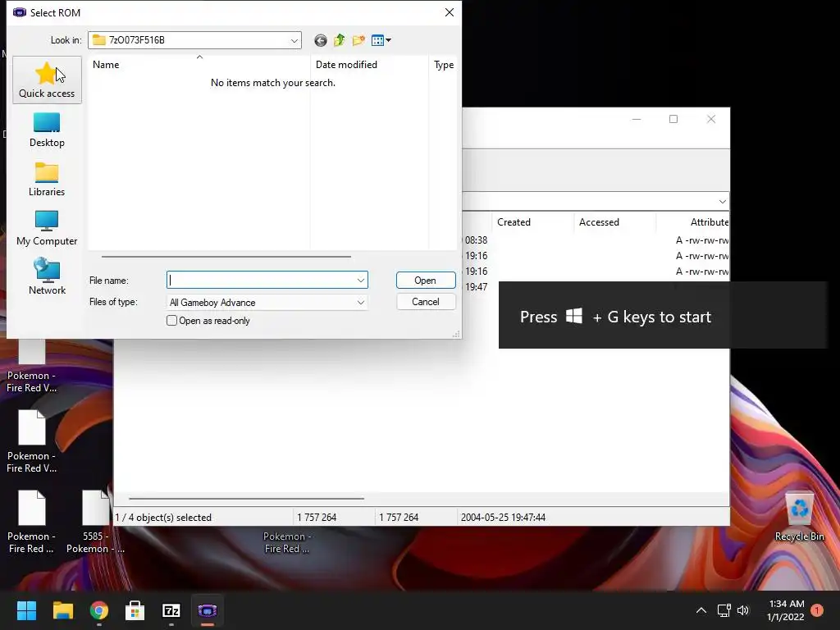Screen dimensions: 840x630
Task: Click the 2004-05-25 19:47:44 status entry
Action: tap(503, 518)
